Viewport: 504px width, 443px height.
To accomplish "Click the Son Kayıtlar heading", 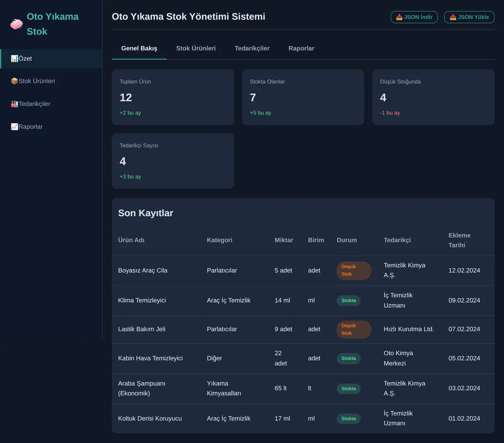I will pyautogui.click(x=146, y=213).
